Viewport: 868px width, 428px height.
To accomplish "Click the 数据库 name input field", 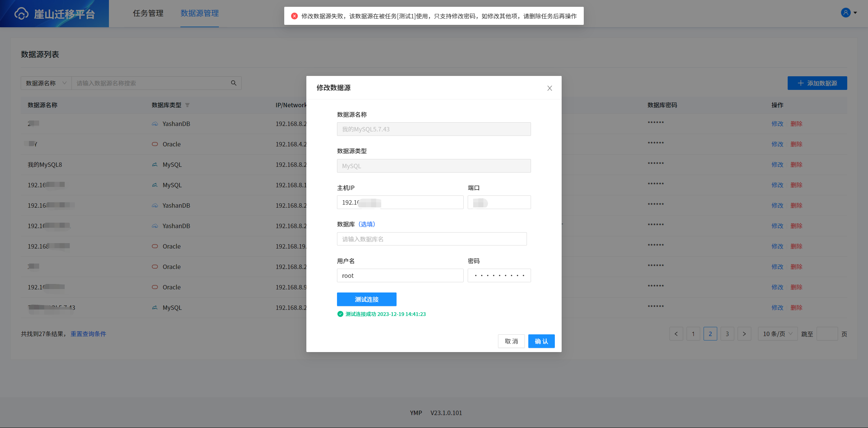I will tap(431, 239).
